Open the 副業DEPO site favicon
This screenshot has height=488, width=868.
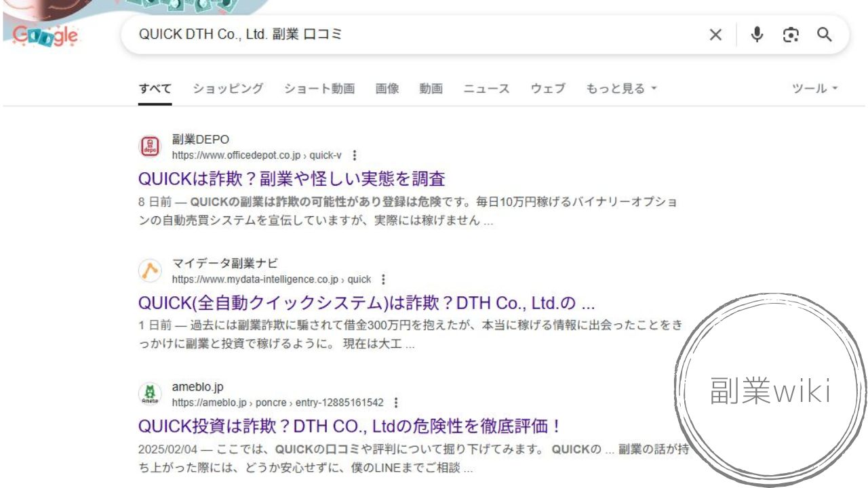point(150,146)
